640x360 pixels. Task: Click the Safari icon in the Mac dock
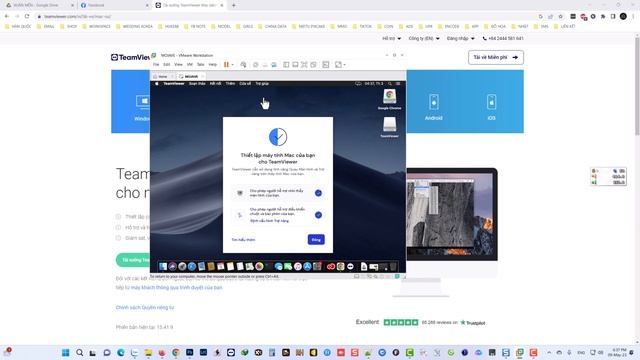click(x=192, y=267)
